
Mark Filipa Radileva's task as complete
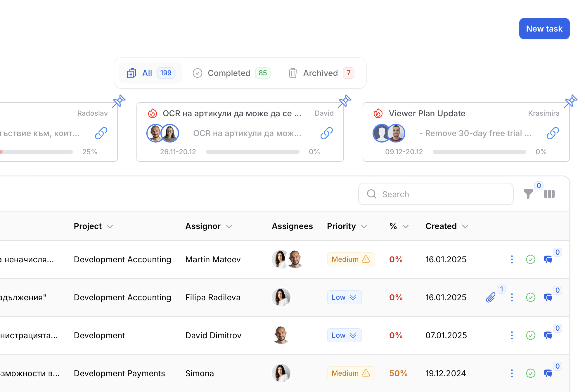[x=530, y=297]
